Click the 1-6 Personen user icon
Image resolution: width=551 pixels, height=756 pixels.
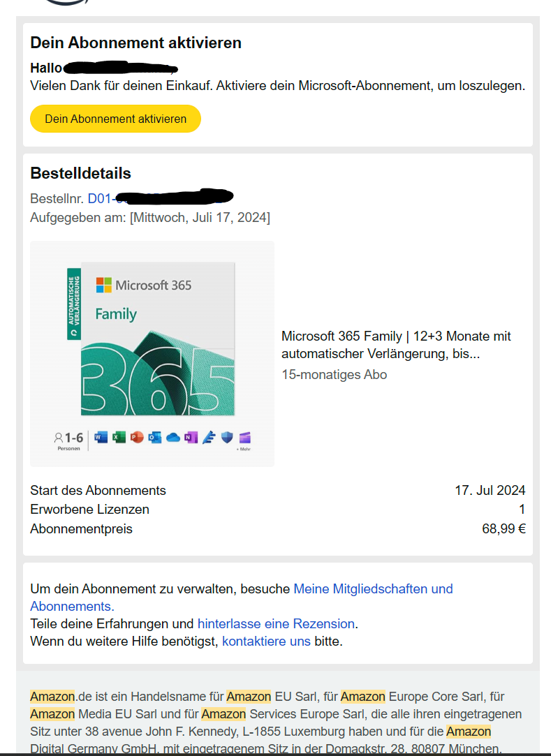pyautogui.click(x=59, y=438)
